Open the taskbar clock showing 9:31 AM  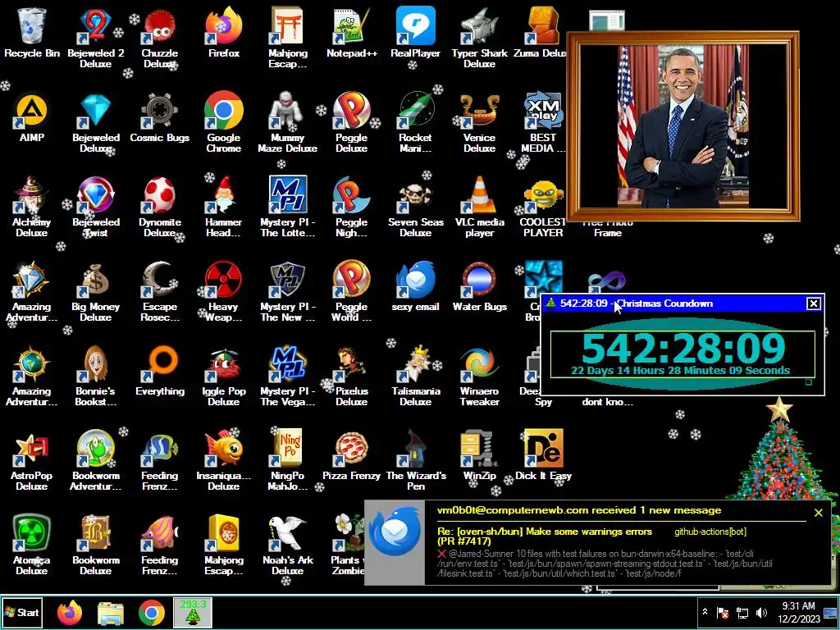pyautogui.click(x=799, y=612)
